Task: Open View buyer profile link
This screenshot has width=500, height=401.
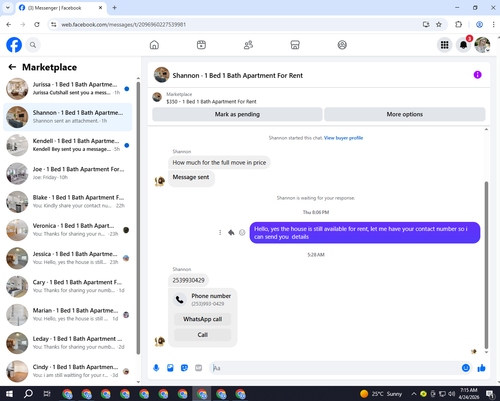Action: tap(343, 138)
